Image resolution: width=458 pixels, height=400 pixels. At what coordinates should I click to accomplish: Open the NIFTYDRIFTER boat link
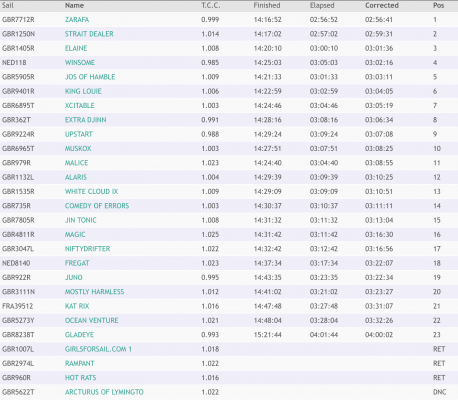(87, 249)
